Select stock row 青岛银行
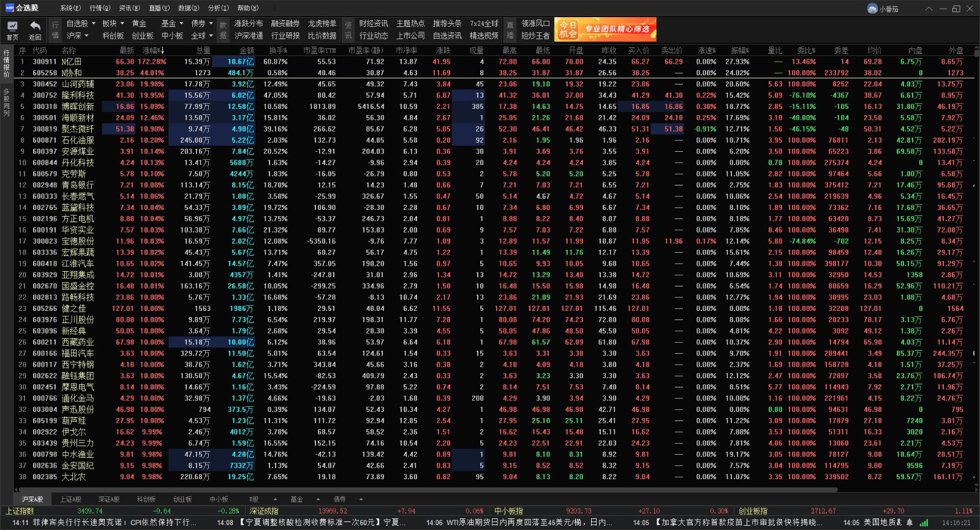 494,185
